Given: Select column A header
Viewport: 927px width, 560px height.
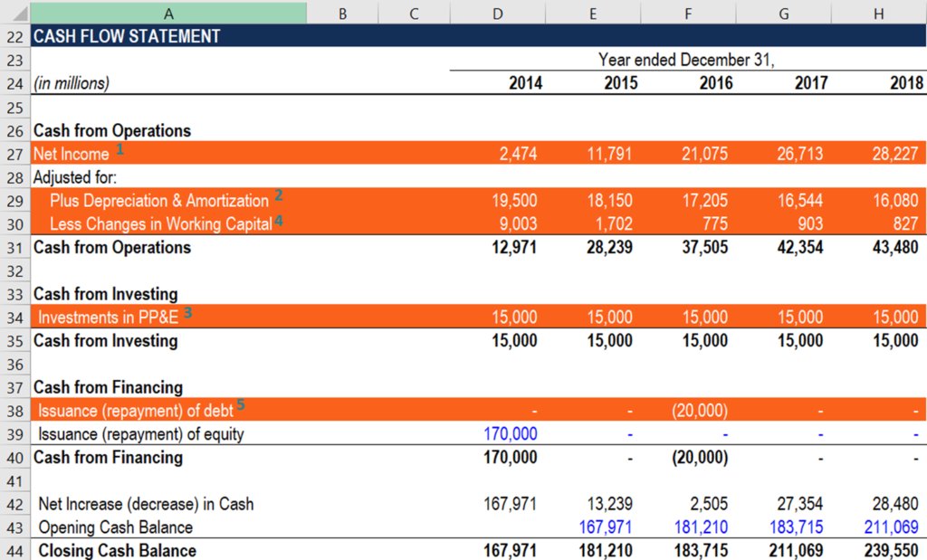Looking at the screenshot, I should coord(168,13).
